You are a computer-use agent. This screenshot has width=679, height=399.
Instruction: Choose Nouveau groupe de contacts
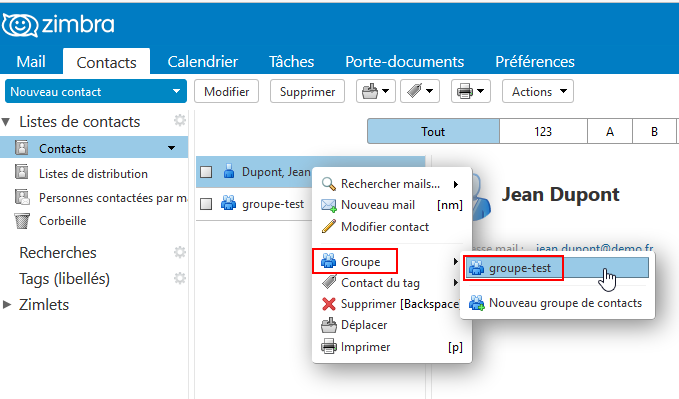click(x=557, y=303)
